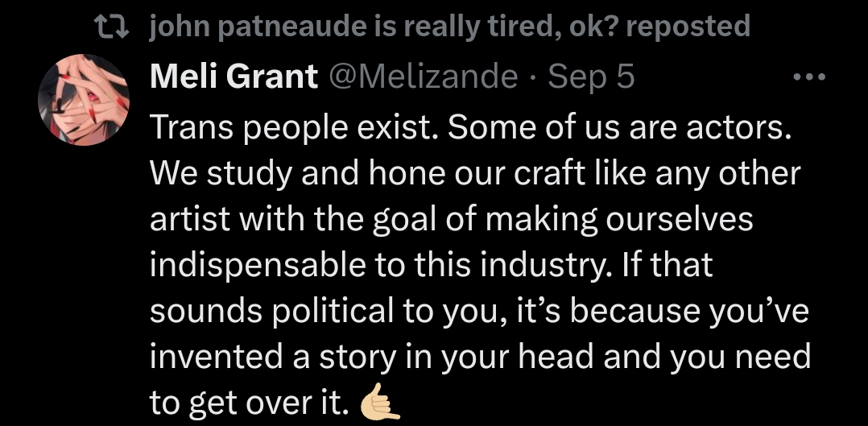Open the three-dot more options menu
868x426 pixels.
click(x=808, y=77)
